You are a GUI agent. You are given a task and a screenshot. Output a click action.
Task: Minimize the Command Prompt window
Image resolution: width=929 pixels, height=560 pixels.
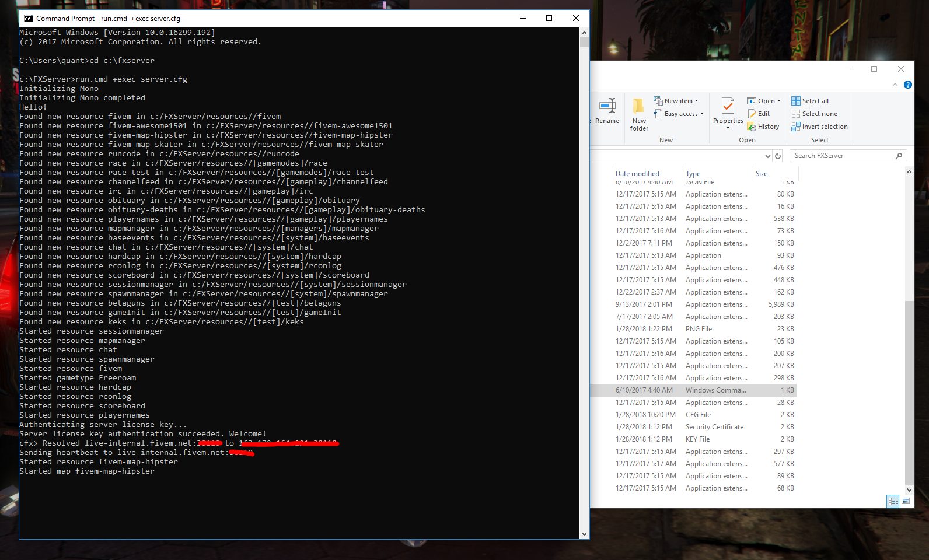[522, 19]
